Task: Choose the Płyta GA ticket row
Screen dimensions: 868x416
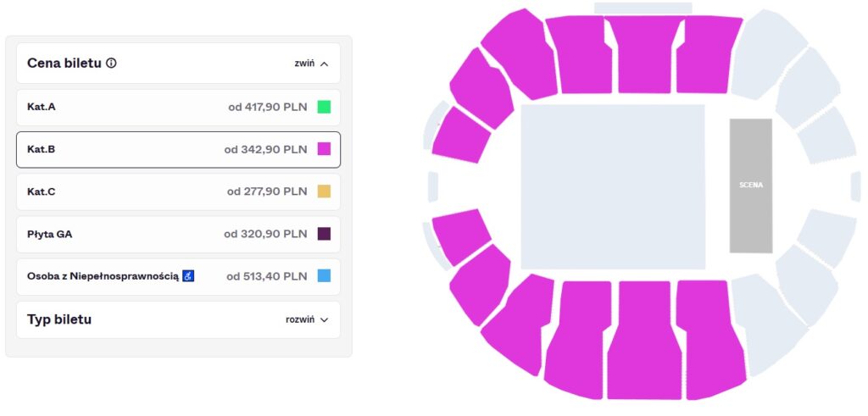Action: pyautogui.click(x=178, y=235)
